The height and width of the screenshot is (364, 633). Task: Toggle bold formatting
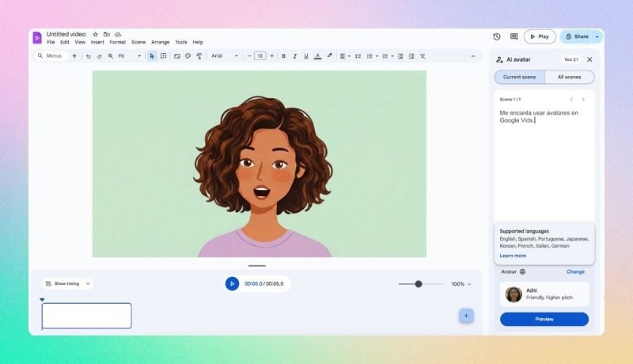pyautogui.click(x=284, y=56)
